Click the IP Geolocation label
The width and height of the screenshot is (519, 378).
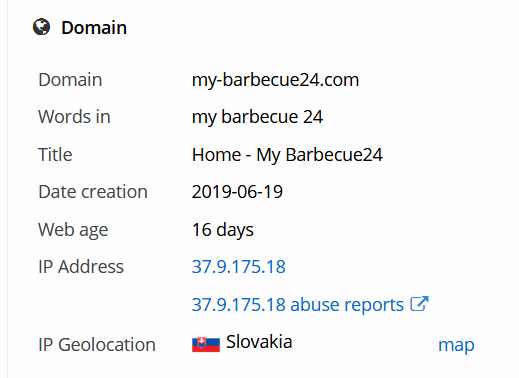coord(97,345)
